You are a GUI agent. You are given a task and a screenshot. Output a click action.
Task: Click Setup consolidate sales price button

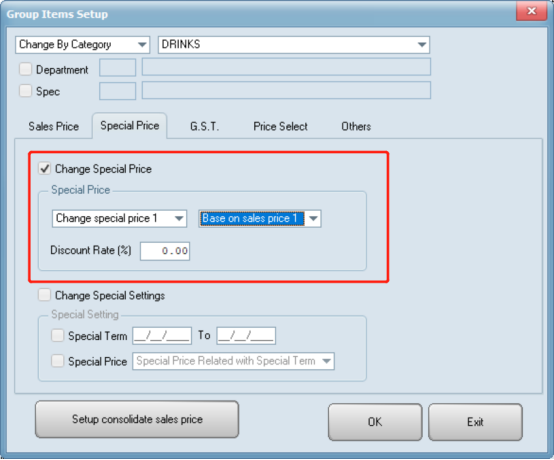(137, 419)
